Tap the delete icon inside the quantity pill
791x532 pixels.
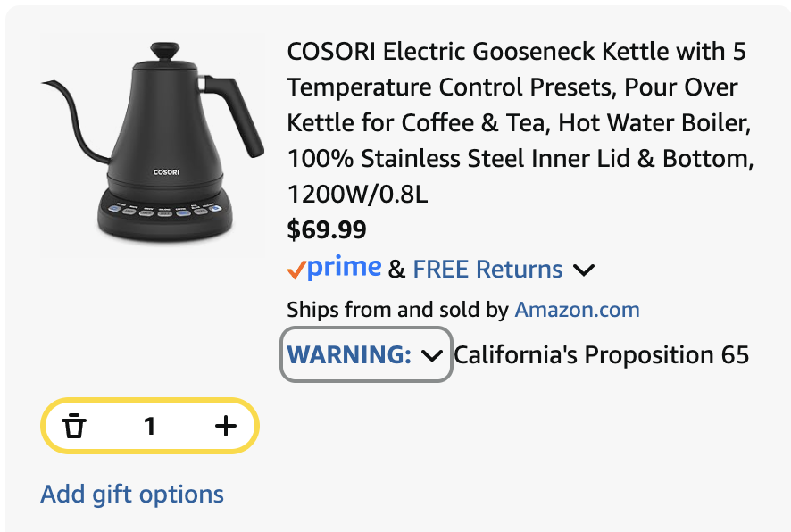click(76, 426)
